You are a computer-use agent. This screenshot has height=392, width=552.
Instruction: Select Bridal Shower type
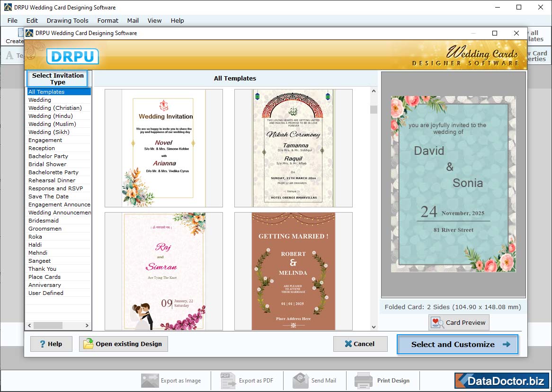(x=59, y=164)
